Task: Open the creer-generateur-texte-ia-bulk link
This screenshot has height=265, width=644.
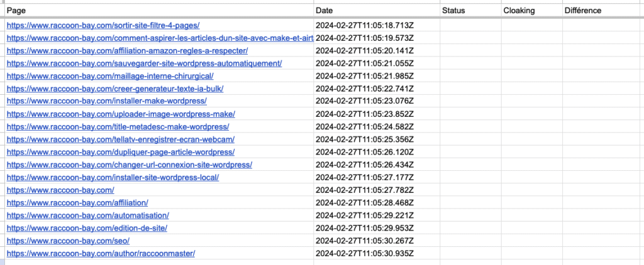Action: click(115, 89)
